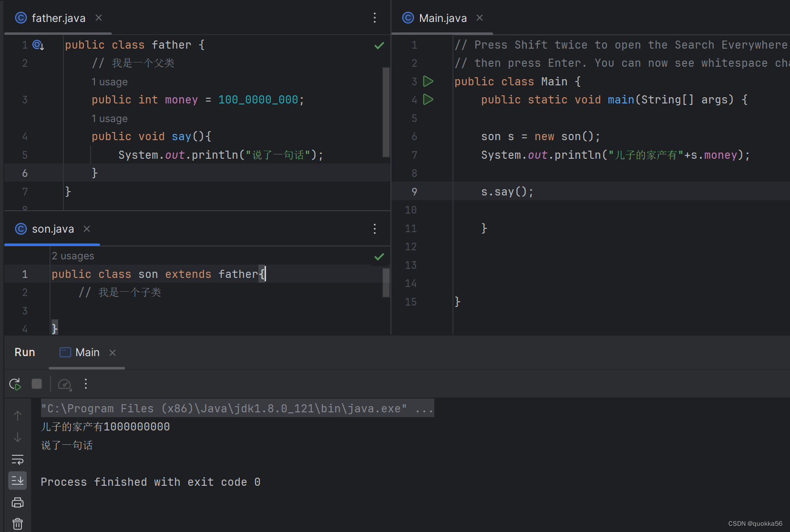Switch to the Main.java tab
Viewport: 790px width, 532px height.
(x=442, y=18)
